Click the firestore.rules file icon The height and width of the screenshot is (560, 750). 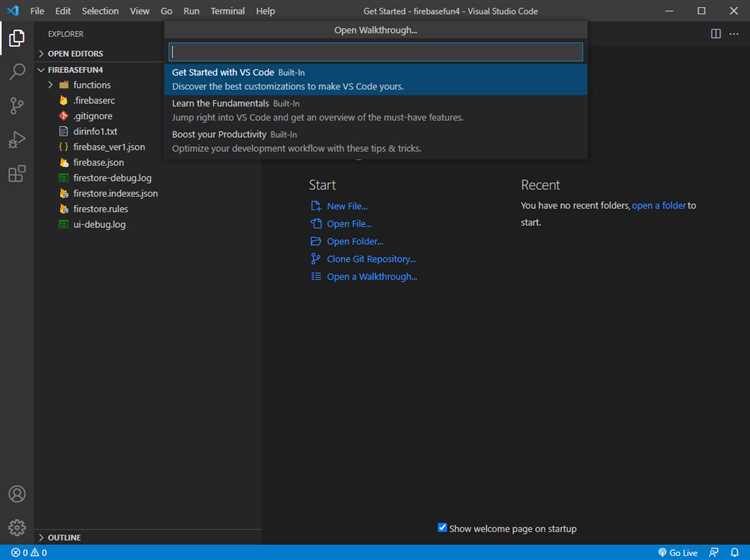64,209
